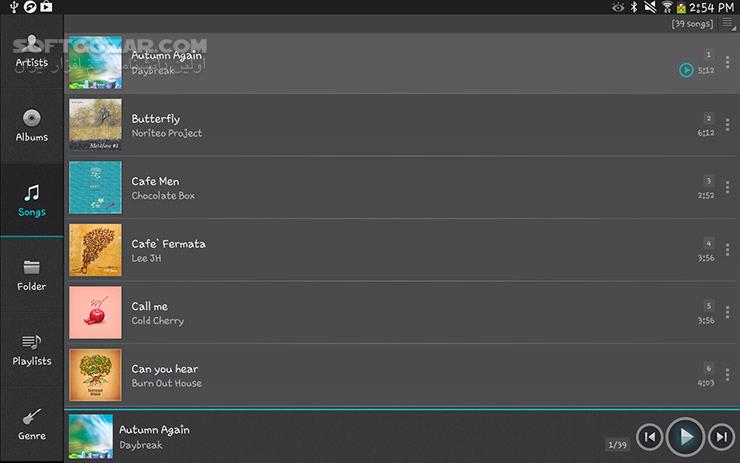Skip to the next track
This screenshot has height=463, width=740.
[722, 437]
